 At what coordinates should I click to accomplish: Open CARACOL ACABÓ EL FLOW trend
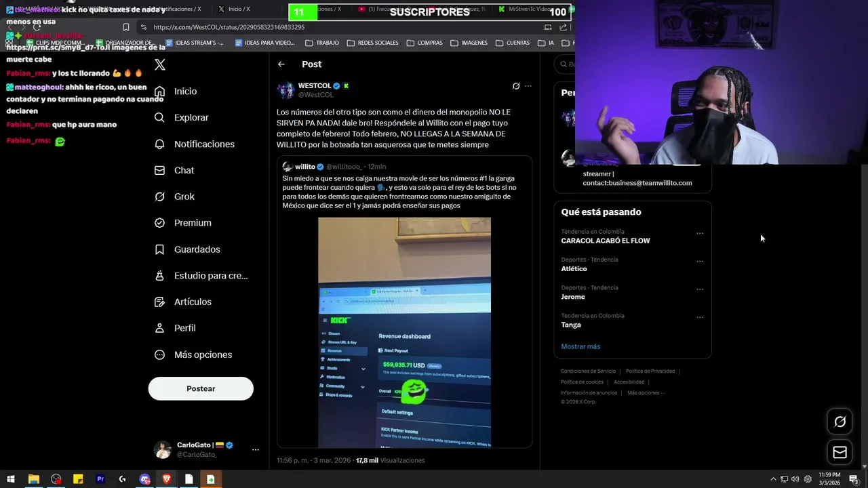(x=606, y=241)
